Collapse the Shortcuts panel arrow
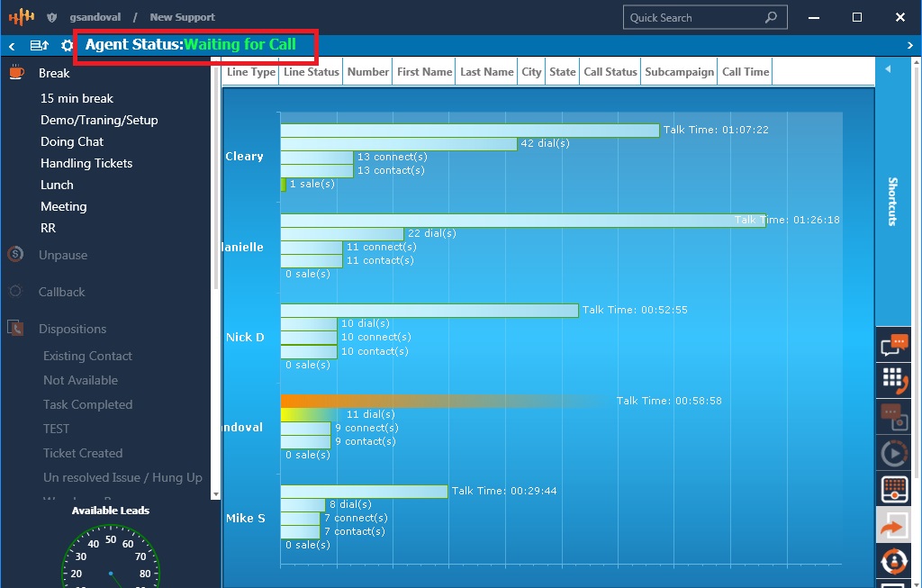922x588 pixels. [x=888, y=68]
